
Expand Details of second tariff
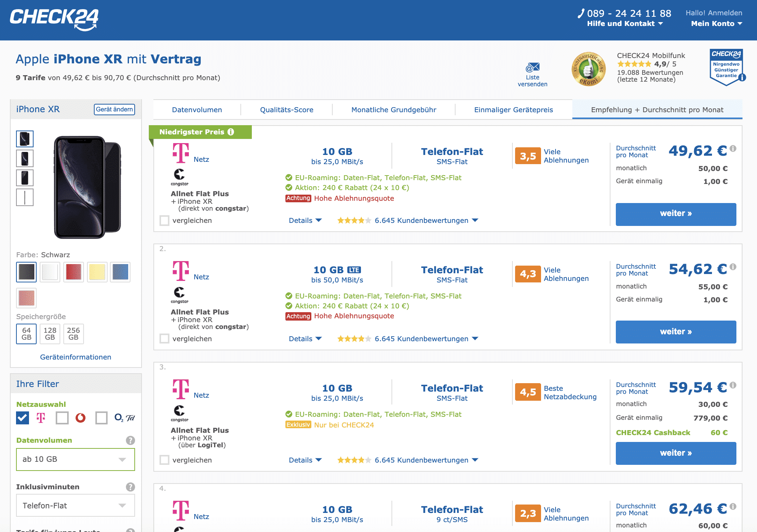coord(305,339)
